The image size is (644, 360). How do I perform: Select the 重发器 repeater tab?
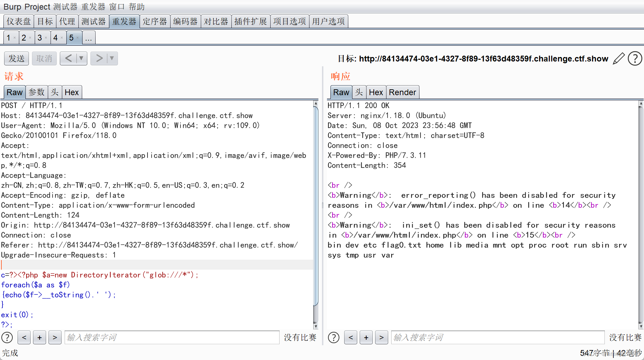pos(124,21)
